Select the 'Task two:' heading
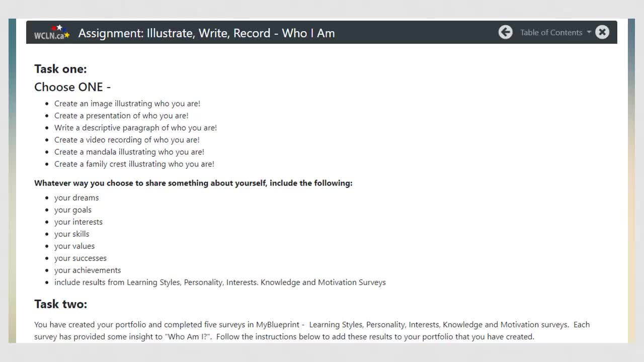The height and width of the screenshot is (362, 644). point(60,304)
